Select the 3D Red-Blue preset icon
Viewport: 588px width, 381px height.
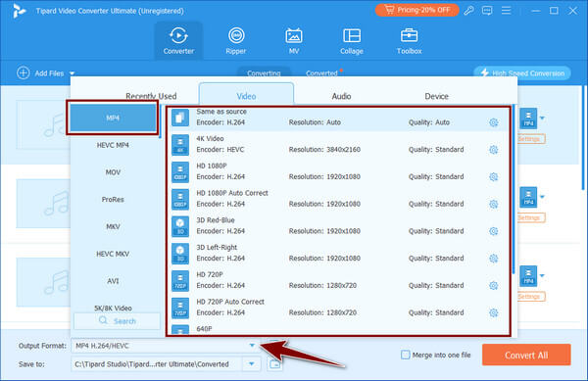(x=180, y=226)
